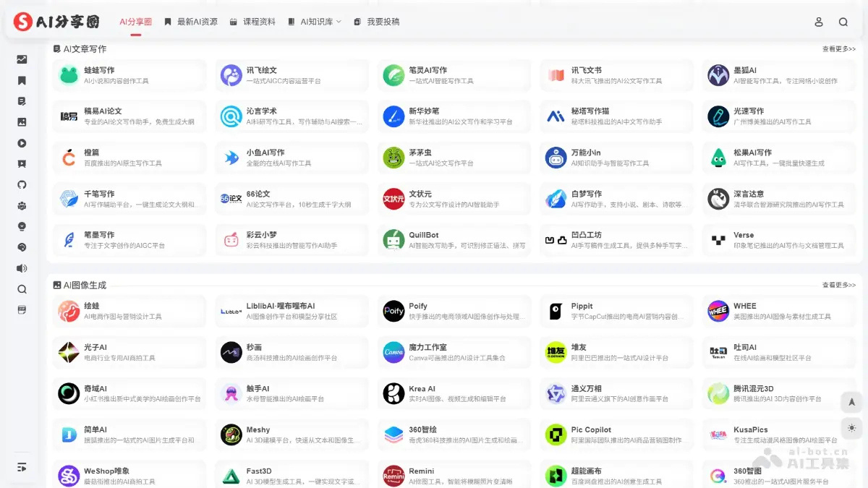Open the 凹凸工坊 card
The width and height of the screenshot is (868, 488).
617,240
